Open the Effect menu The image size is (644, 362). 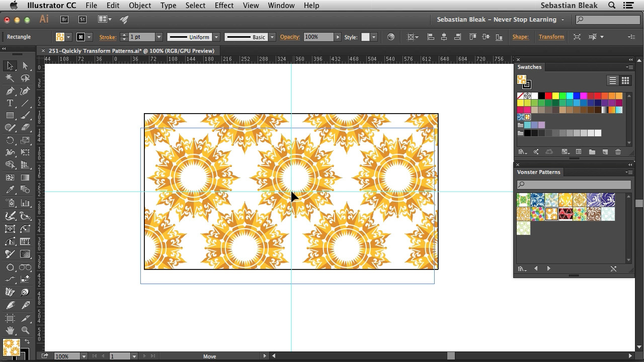tap(224, 6)
